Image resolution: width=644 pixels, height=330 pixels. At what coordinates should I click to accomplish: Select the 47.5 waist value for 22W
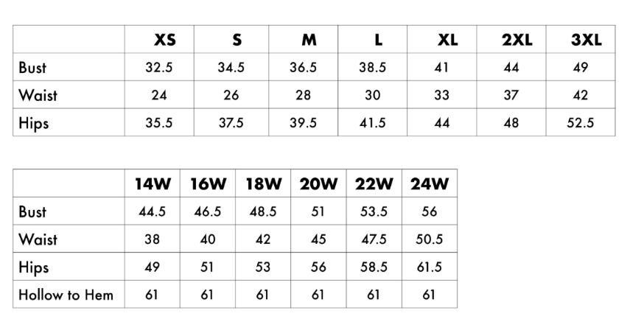374,239
